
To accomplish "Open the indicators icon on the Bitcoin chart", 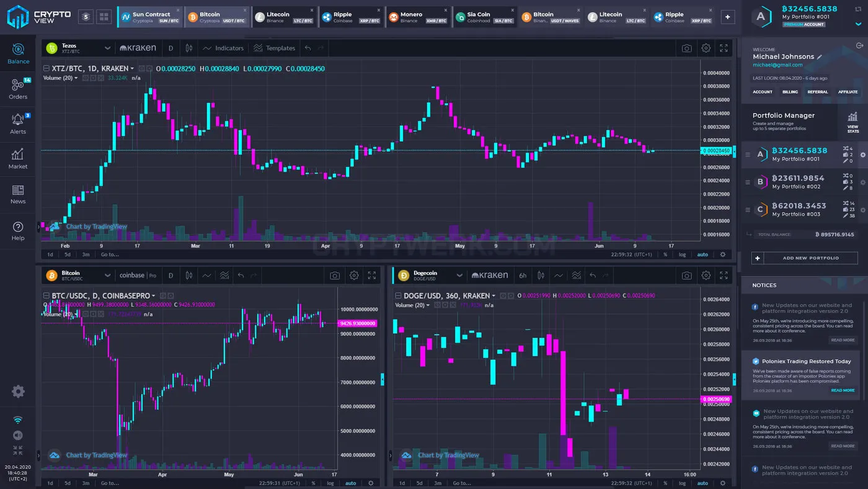I will coord(206,276).
